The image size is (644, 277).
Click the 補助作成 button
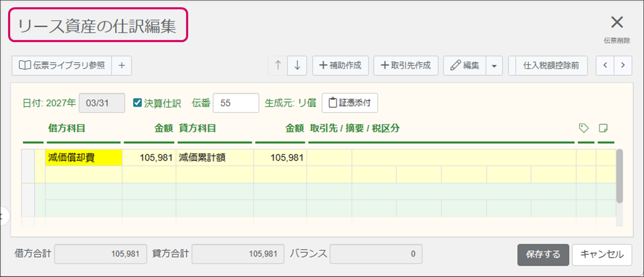(340, 66)
